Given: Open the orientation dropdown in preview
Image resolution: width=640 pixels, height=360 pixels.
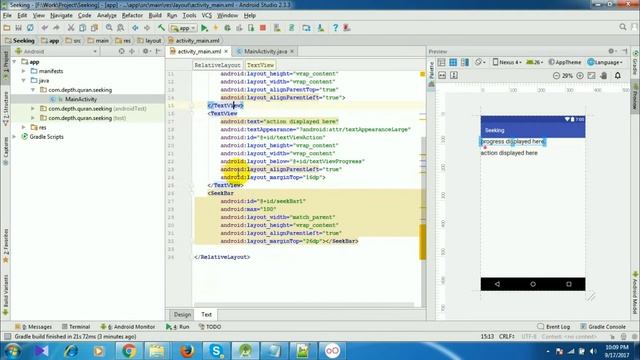Looking at the screenshot, I should [x=480, y=62].
